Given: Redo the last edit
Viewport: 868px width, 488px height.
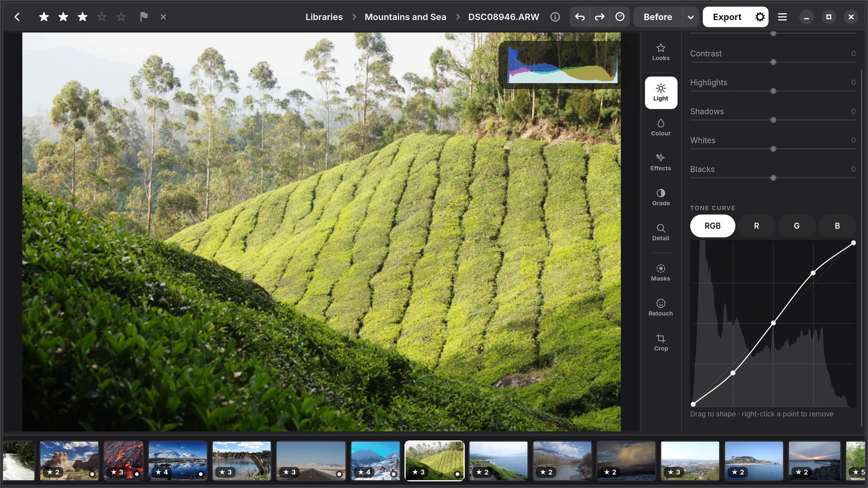Looking at the screenshot, I should pos(600,17).
